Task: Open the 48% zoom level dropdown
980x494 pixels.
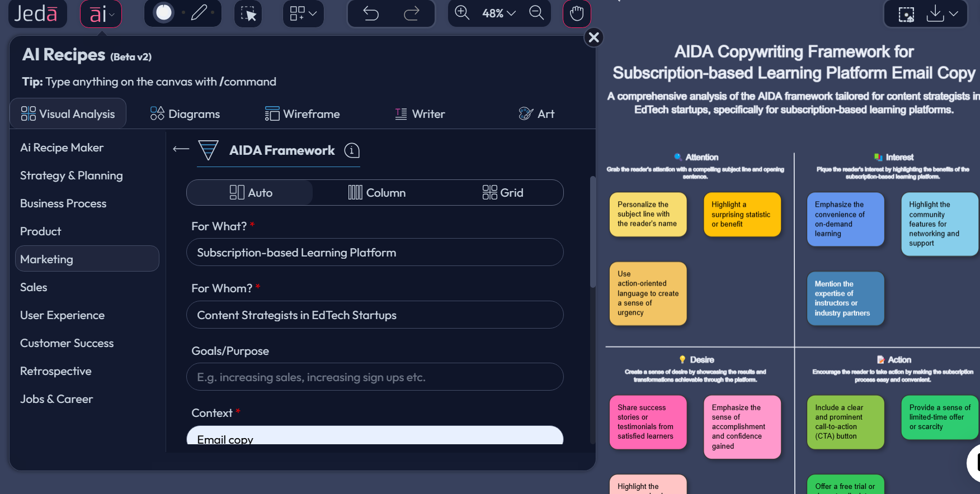Action: pyautogui.click(x=499, y=13)
